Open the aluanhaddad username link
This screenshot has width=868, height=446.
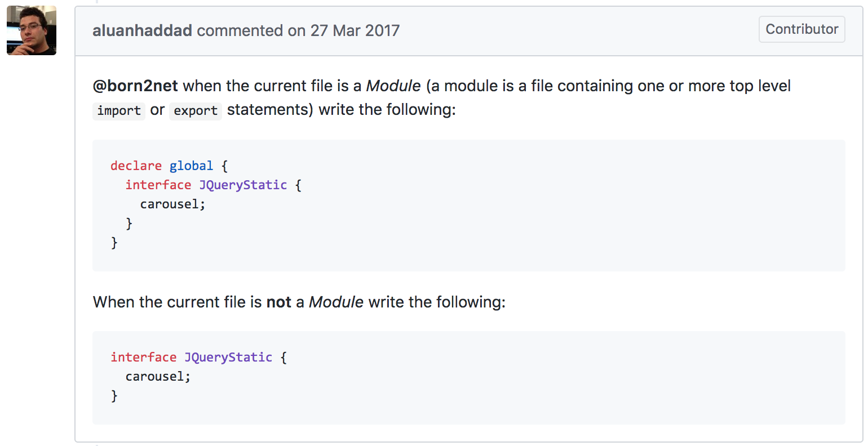[142, 30]
